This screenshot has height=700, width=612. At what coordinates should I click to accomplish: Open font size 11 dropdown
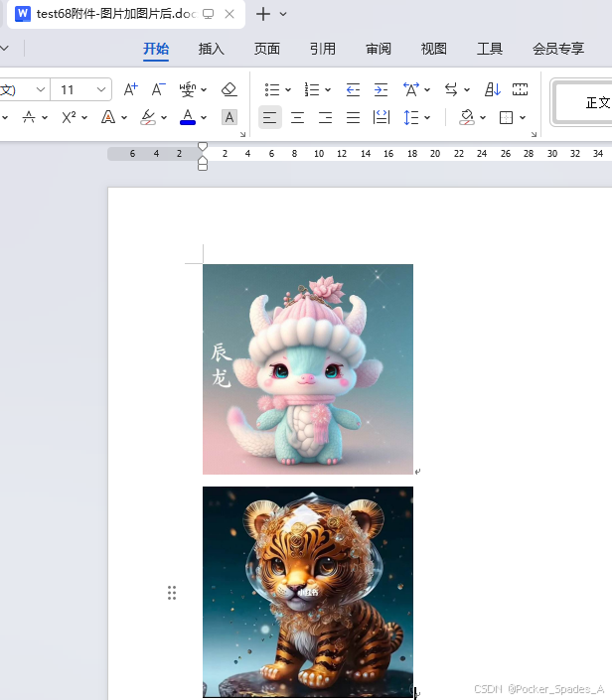(x=101, y=89)
